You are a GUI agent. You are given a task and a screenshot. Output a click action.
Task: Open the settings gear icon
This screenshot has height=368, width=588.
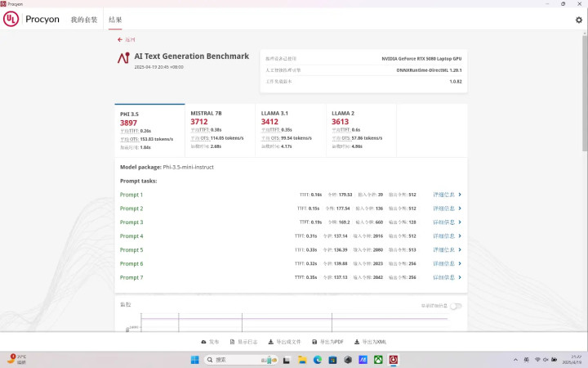(x=579, y=20)
